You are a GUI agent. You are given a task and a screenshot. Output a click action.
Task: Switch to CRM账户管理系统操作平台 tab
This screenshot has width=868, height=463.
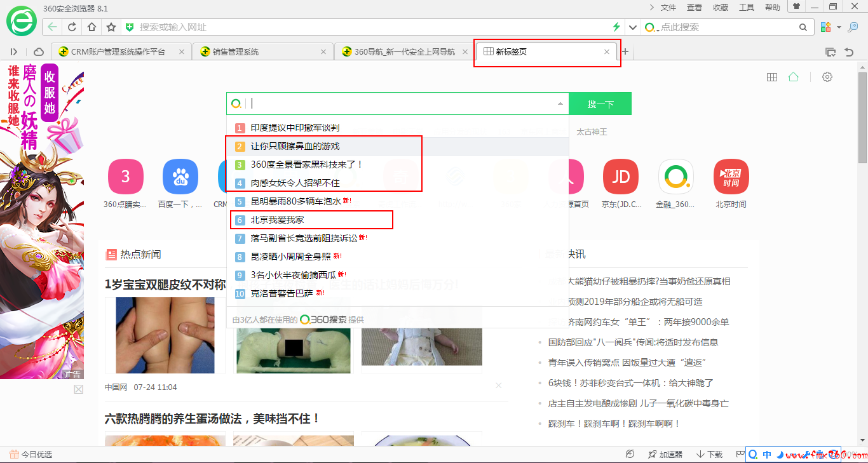click(120, 51)
